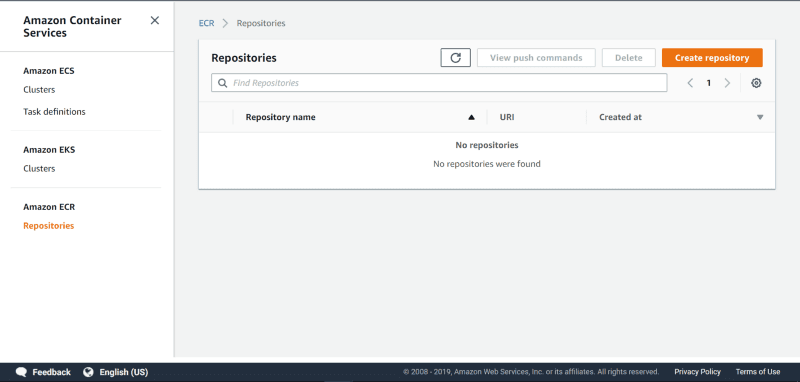
Task: Click the language globe icon
Action: [x=88, y=372]
